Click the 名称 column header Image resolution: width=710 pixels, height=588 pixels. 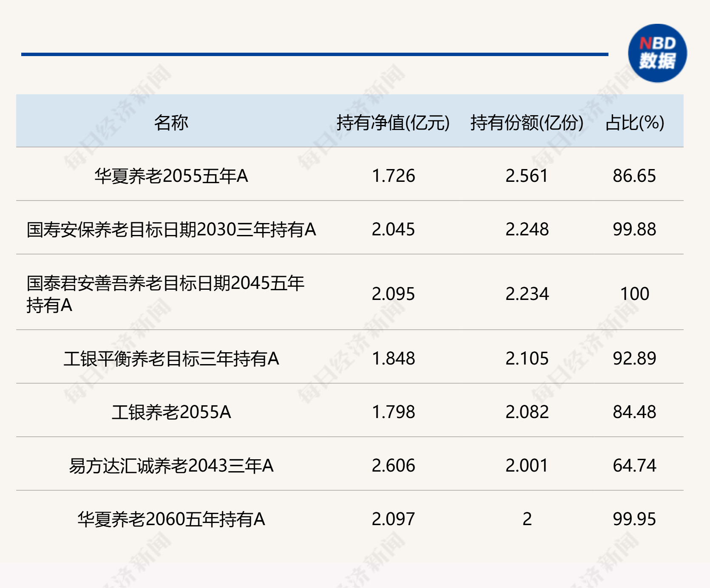coord(171,123)
